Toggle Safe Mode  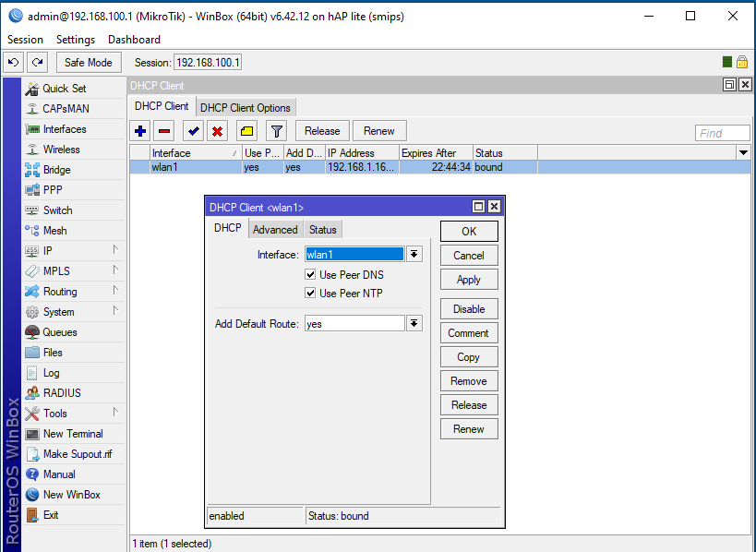89,63
